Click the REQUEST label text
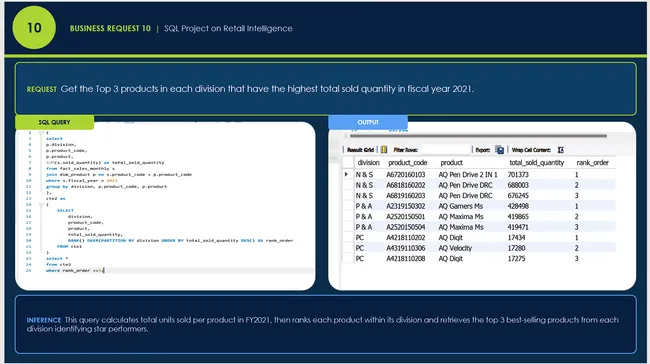Screen dimensions: 650x364 tap(41, 89)
